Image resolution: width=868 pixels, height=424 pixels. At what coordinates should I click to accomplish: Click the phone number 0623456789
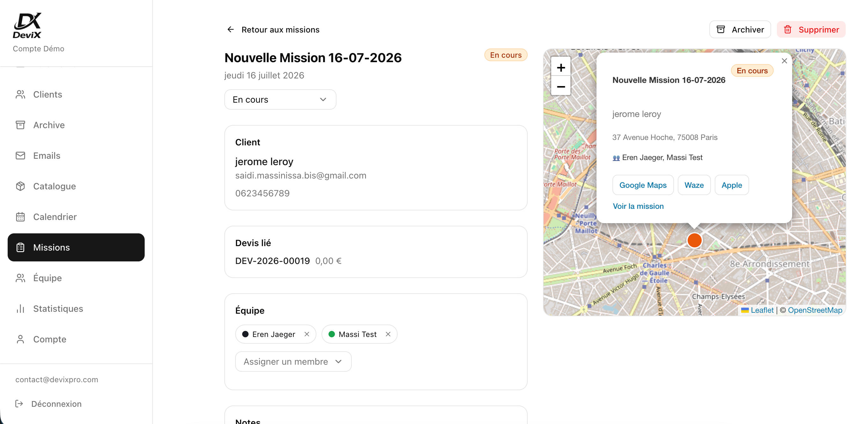(262, 193)
